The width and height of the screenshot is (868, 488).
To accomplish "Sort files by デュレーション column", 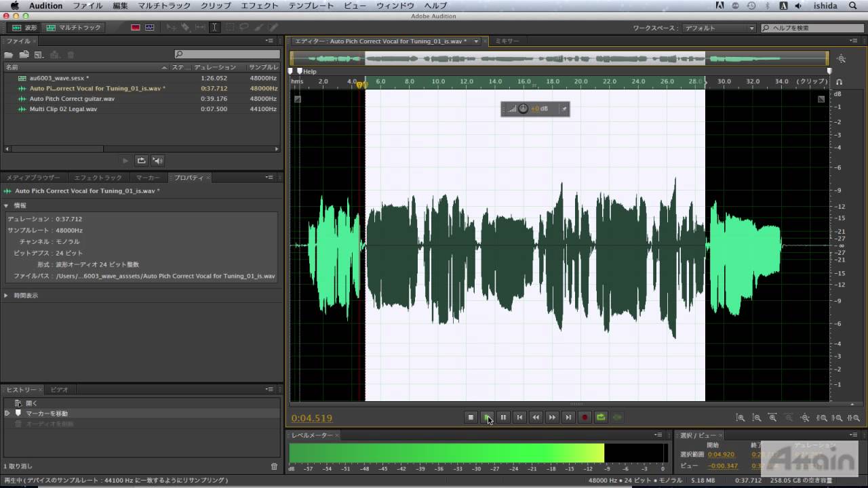I will pyautogui.click(x=215, y=67).
